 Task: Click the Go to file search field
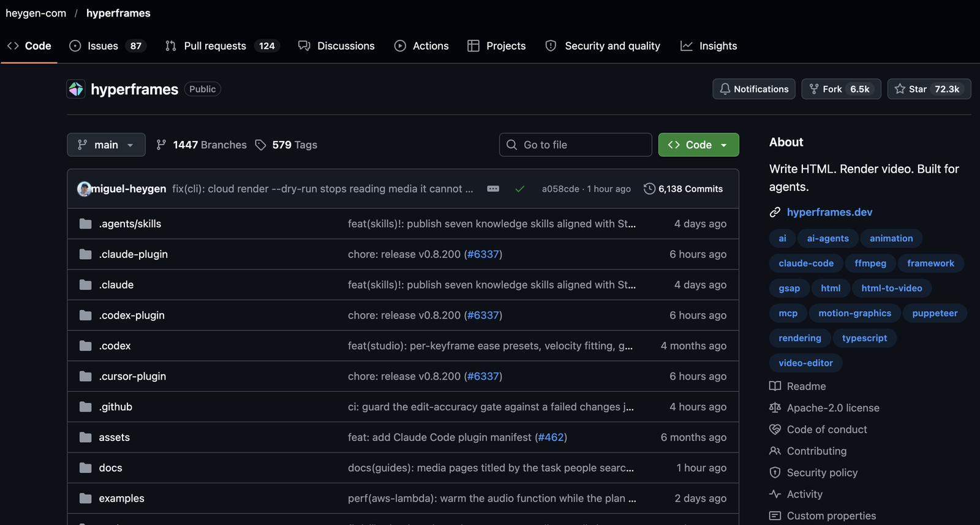tap(575, 145)
